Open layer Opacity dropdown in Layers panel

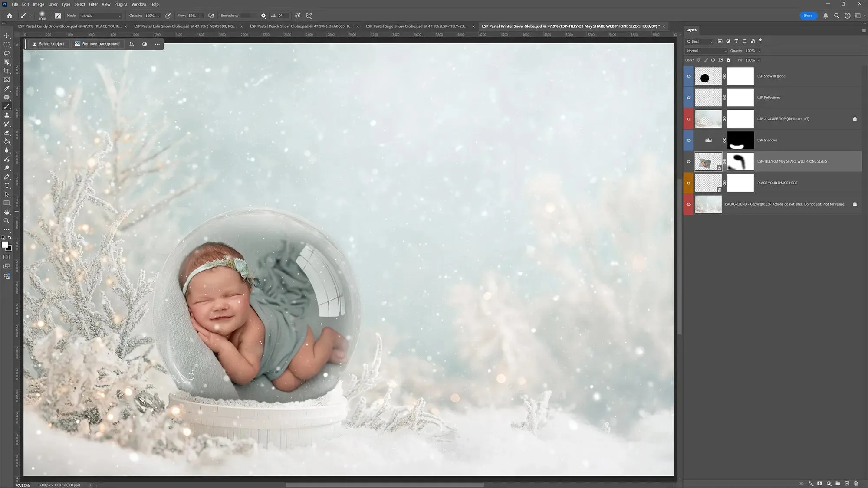click(759, 51)
